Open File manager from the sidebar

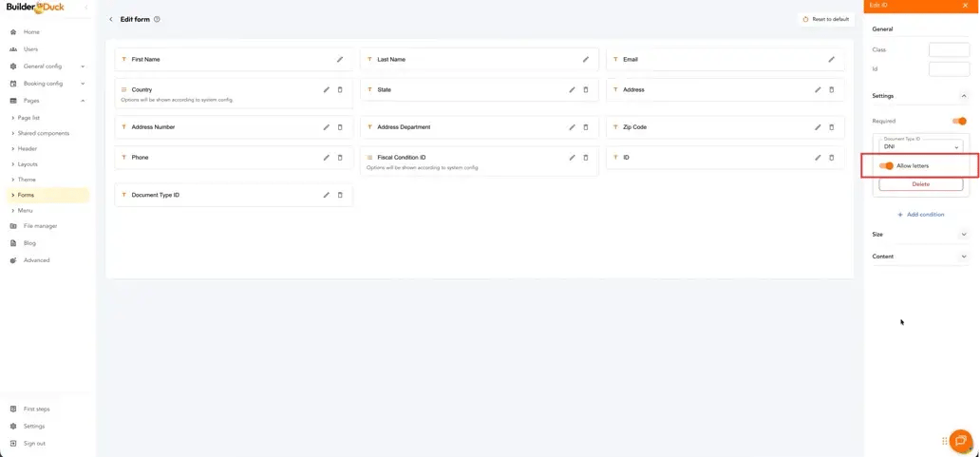(40, 226)
